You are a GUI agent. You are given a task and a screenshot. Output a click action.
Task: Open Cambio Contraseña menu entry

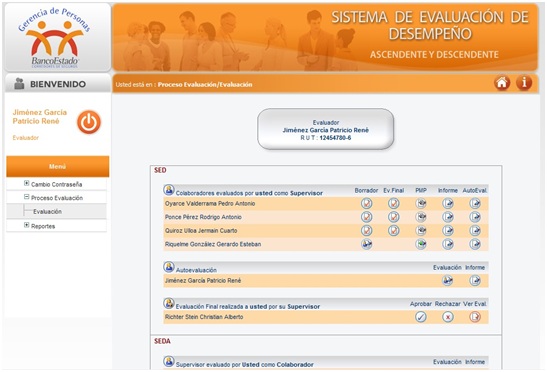pyautogui.click(x=57, y=184)
